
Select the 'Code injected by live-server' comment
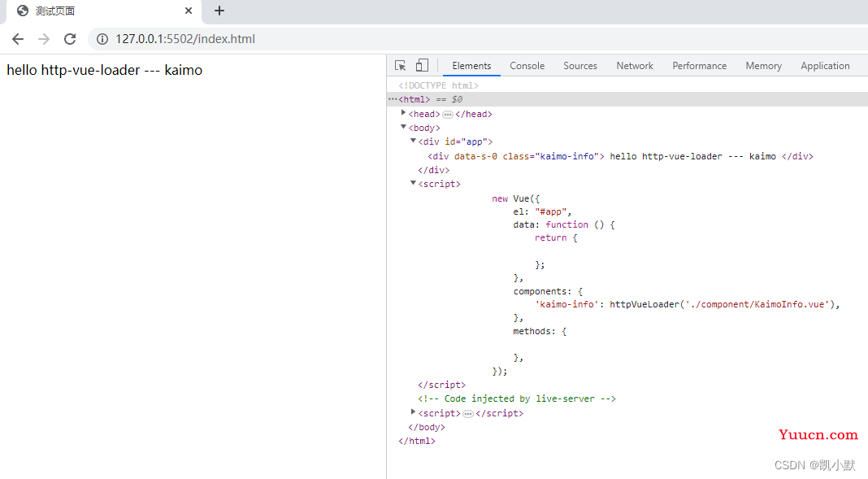(x=517, y=398)
